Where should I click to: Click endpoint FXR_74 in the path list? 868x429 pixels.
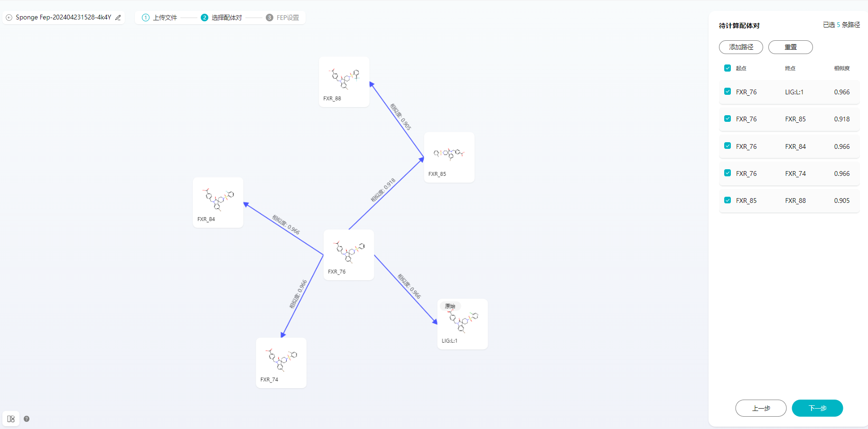coord(795,173)
